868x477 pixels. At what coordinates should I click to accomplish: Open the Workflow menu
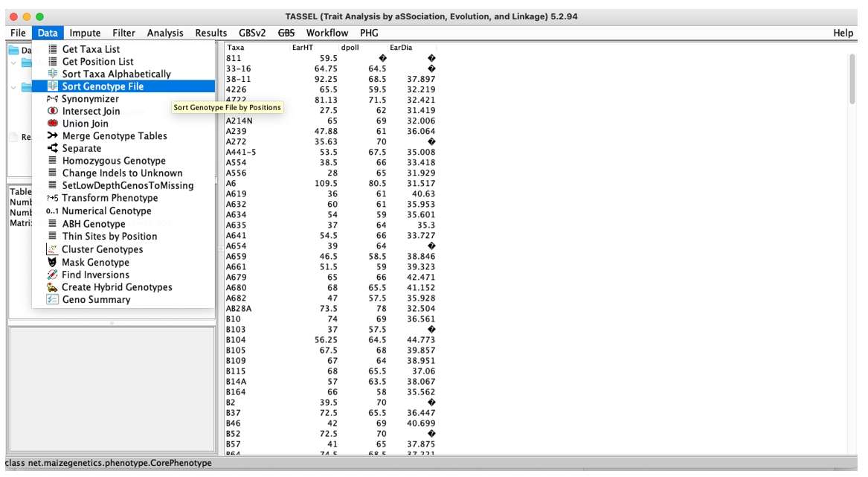(327, 33)
